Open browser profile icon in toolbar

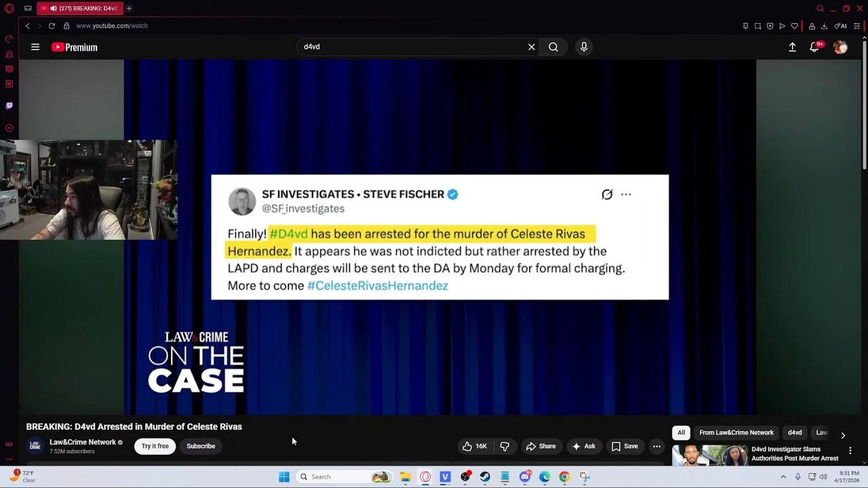click(812, 26)
